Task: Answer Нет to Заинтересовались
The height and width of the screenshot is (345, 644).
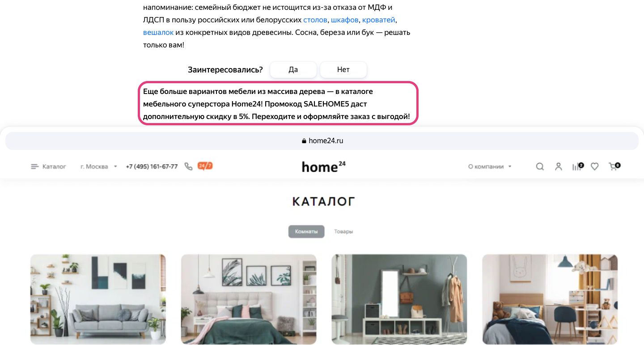Action: tap(343, 70)
